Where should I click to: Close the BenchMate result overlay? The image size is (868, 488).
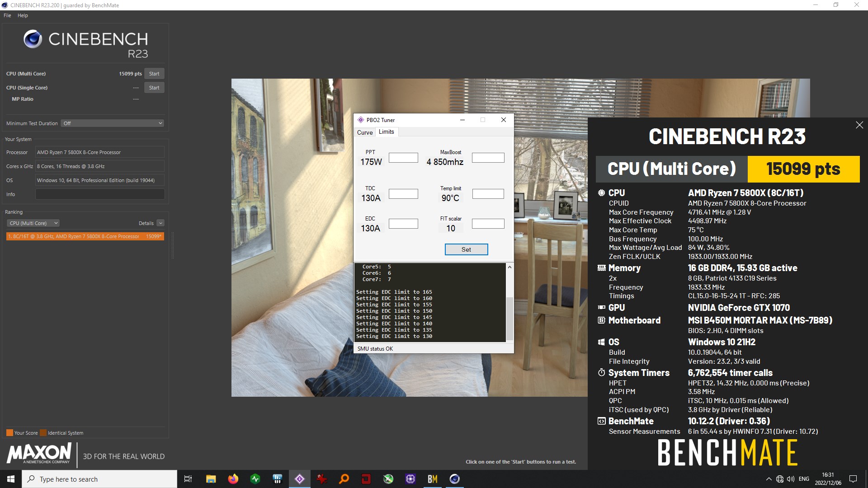859,125
